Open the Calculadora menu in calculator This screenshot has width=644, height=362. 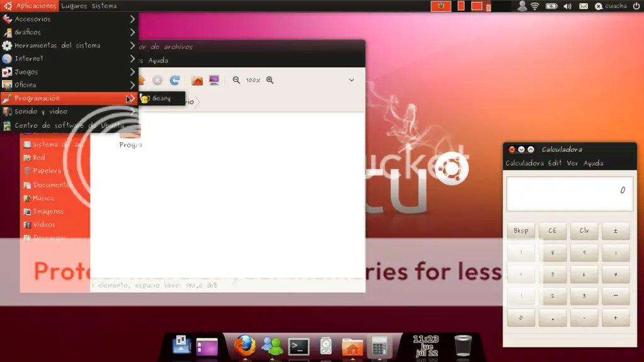(x=524, y=163)
